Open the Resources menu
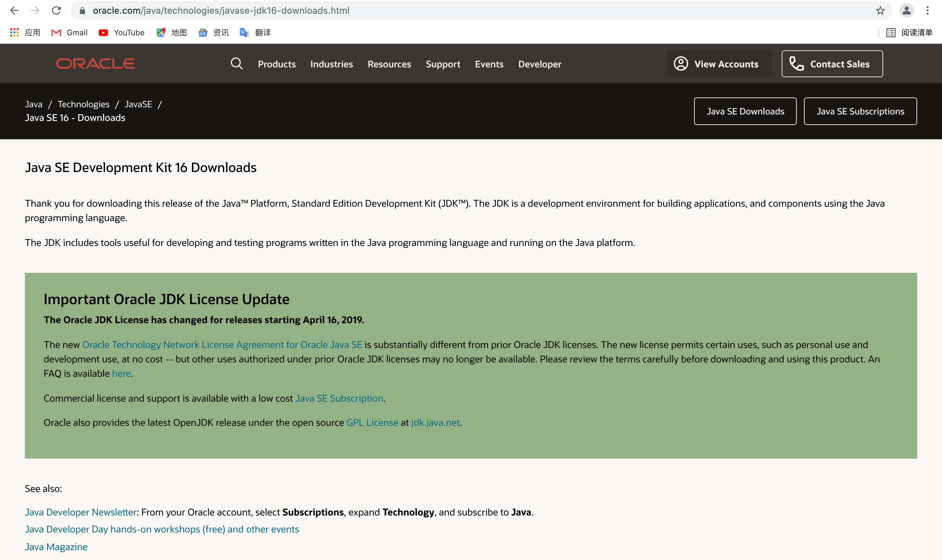Screen dimensions: 942x560 point(389,64)
